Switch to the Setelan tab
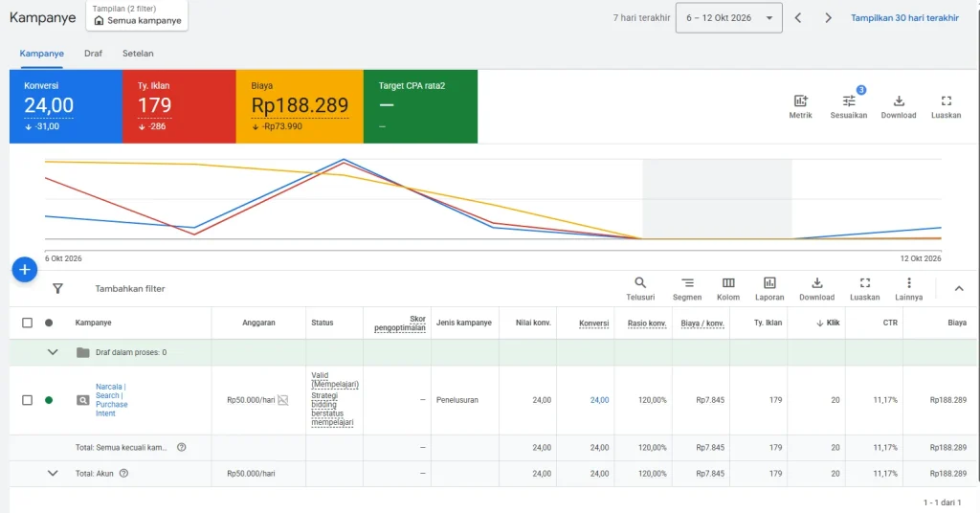The image size is (980, 513). pyautogui.click(x=138, y=54)
